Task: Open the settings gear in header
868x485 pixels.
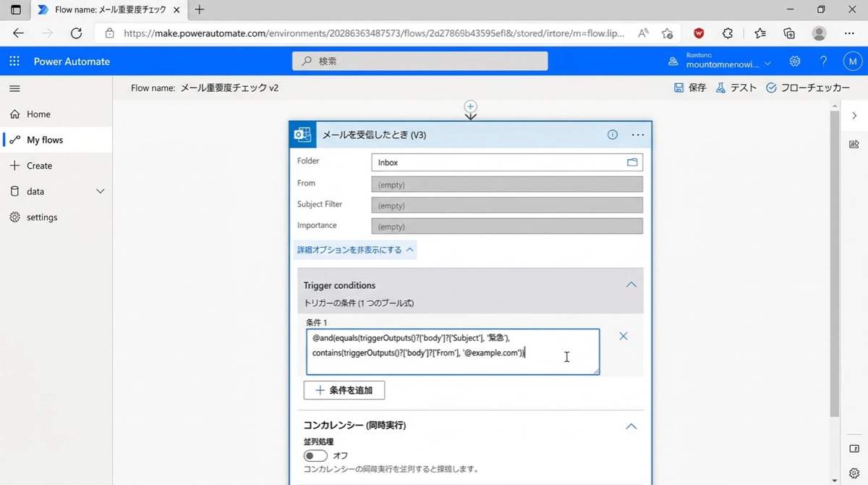Action: [x=795, y=62]
